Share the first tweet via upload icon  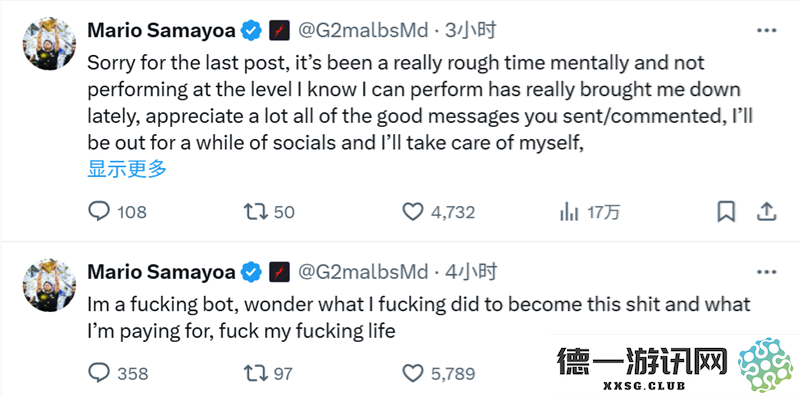[766, 211]
